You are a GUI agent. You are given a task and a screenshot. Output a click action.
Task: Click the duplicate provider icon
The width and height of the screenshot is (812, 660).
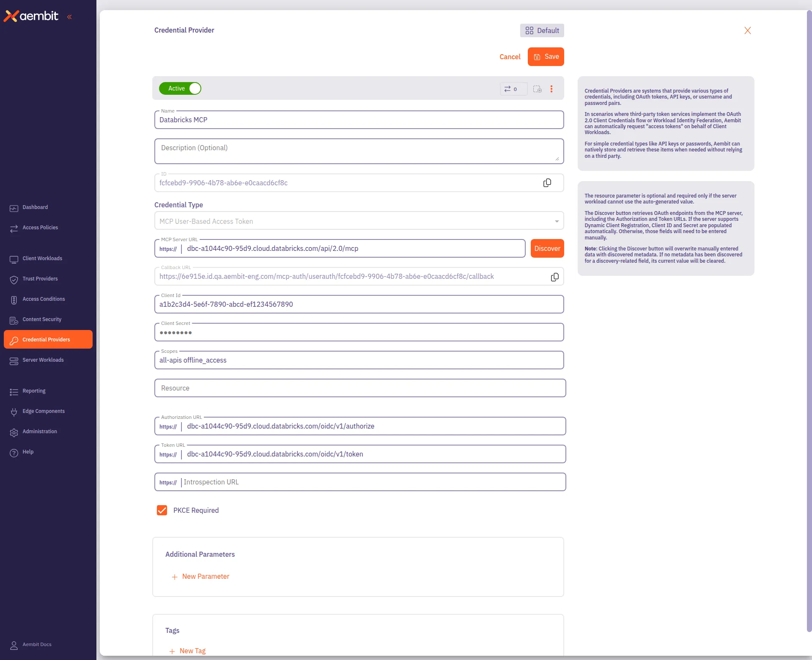(537, 89)
